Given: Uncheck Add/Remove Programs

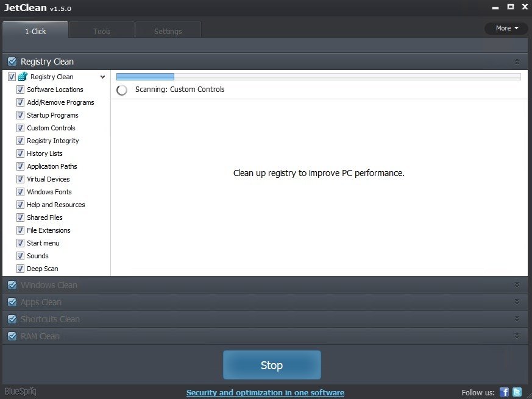Looking at the screenshot, I should pyautogui.click(x=20, y=102).
